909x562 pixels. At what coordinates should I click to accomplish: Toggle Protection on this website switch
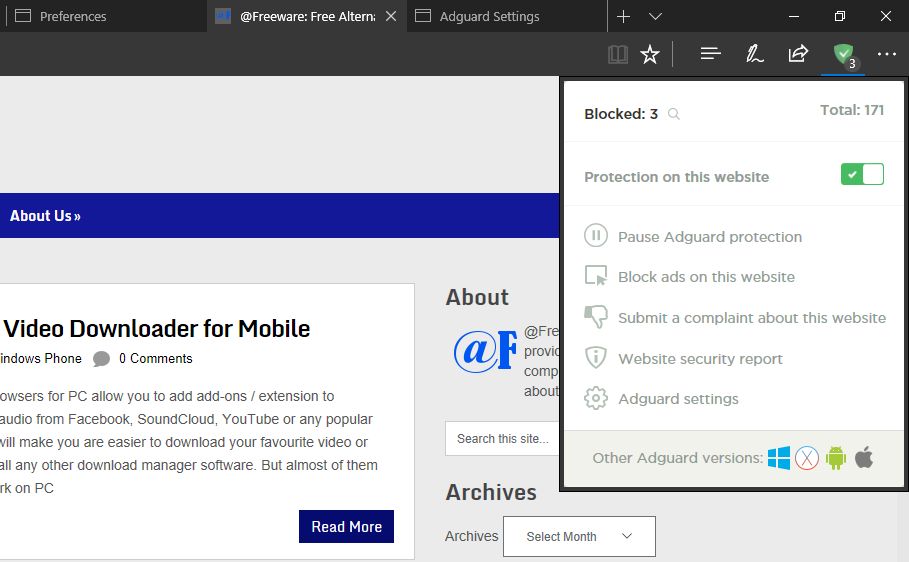[x=862, y=175]
